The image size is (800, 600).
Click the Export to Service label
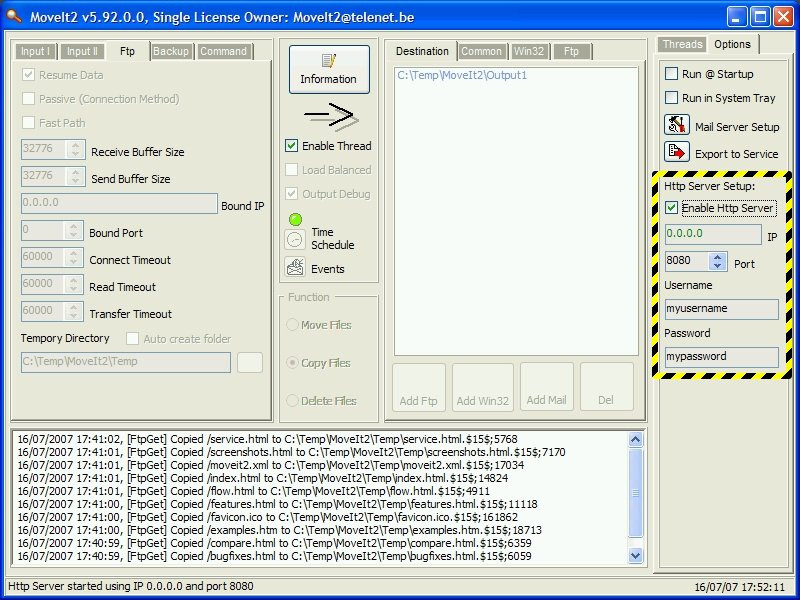pos(737,154)
